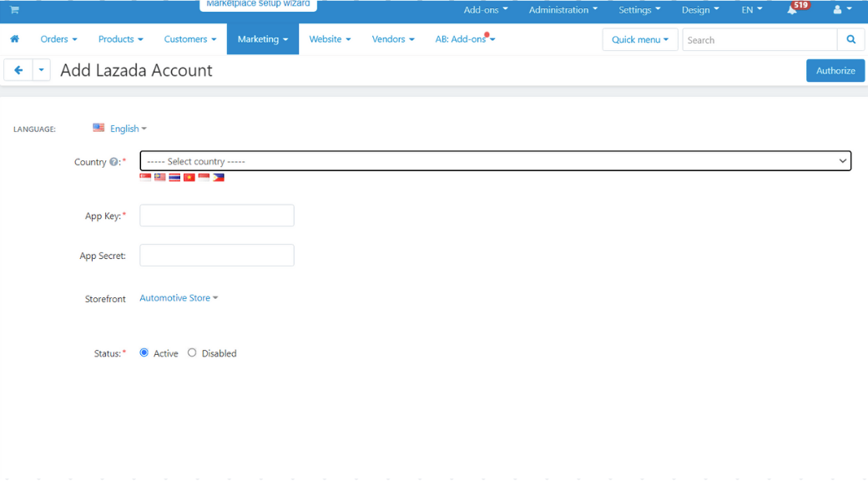
Task: Open the notifications bell
Action: click(x=792, y=9)
